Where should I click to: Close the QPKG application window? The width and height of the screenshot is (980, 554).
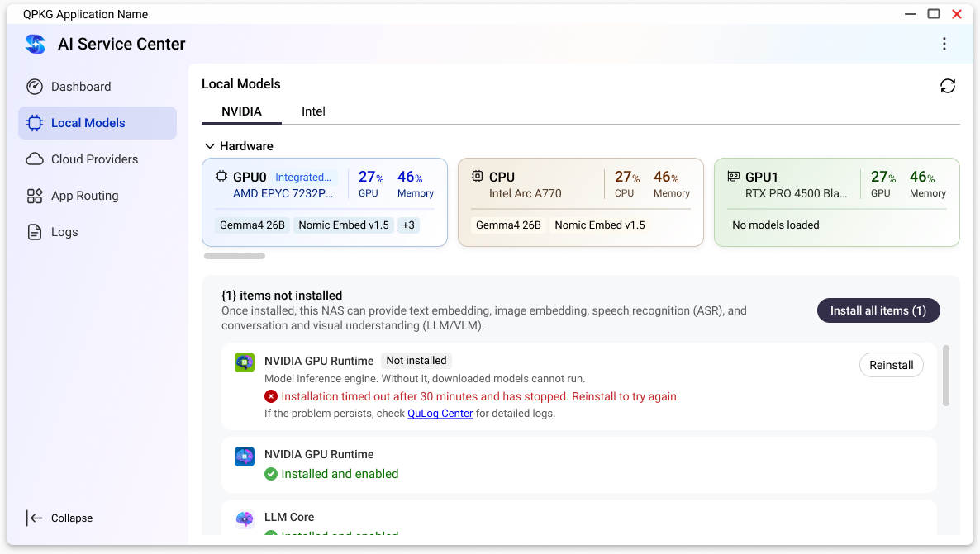point(956,14)
